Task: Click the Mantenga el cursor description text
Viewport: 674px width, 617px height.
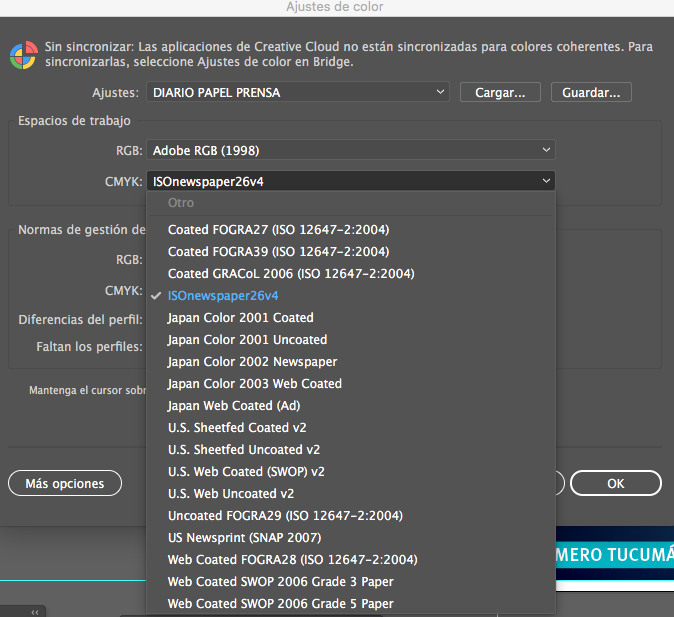Action: [x=88, y=390]
